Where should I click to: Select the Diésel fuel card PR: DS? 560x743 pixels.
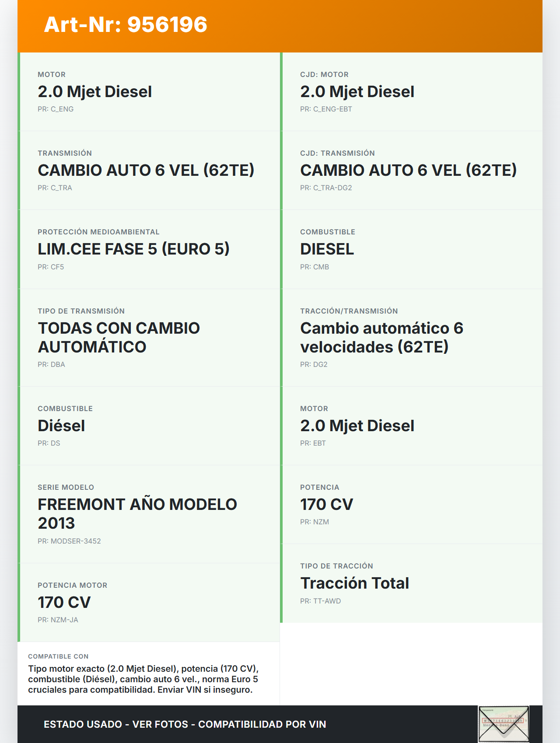pyautogui.click(x=150, y=426)
